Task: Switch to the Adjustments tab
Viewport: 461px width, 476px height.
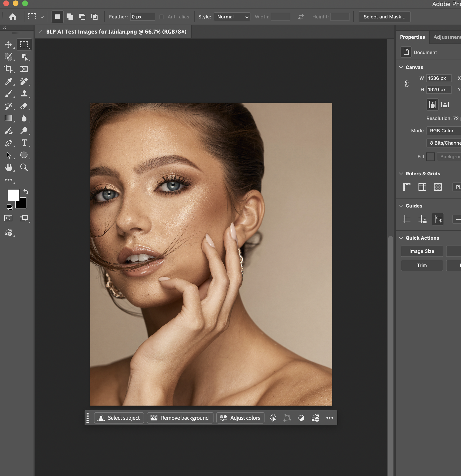Action: [x=447, y=37]
